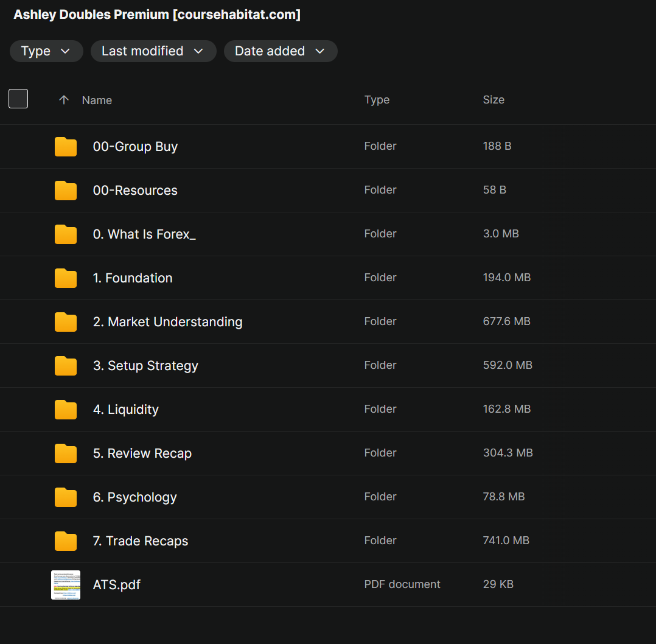Select the 6. Psychology name text

pos(134,497)
